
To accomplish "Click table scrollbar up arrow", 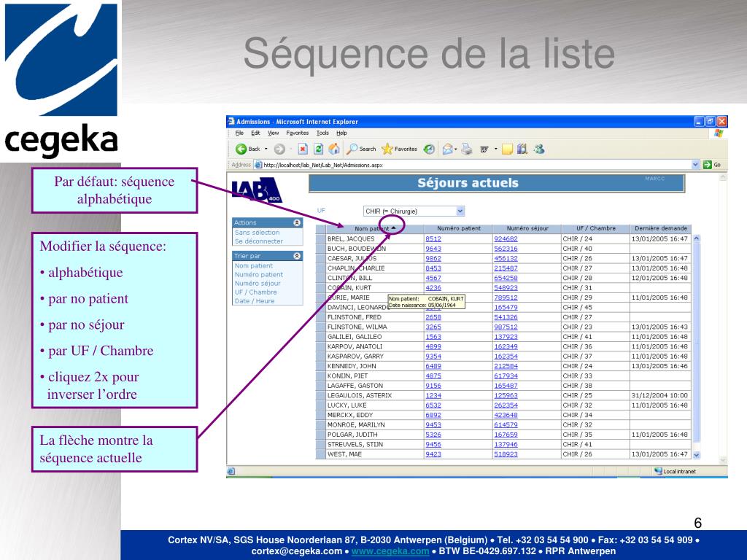I will (697, 238).
